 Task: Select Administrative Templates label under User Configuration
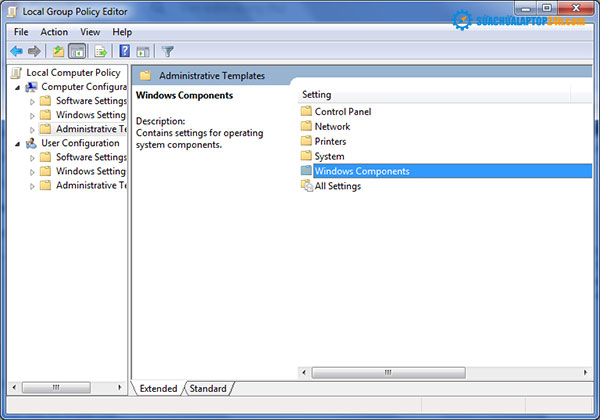[91, 185]
